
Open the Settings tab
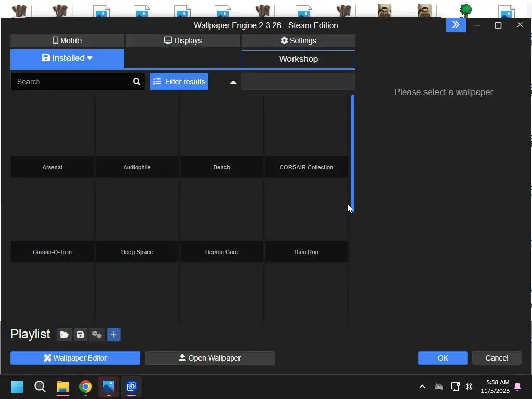[298, 41]
